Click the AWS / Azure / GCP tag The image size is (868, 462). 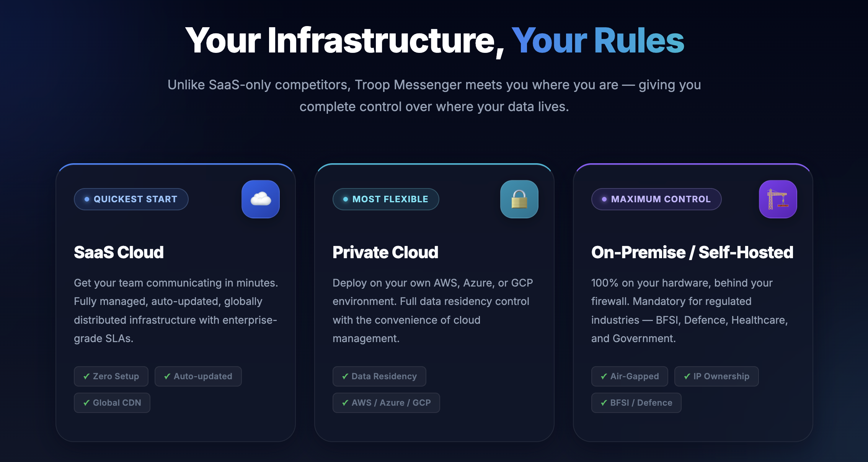click(386, 403)
